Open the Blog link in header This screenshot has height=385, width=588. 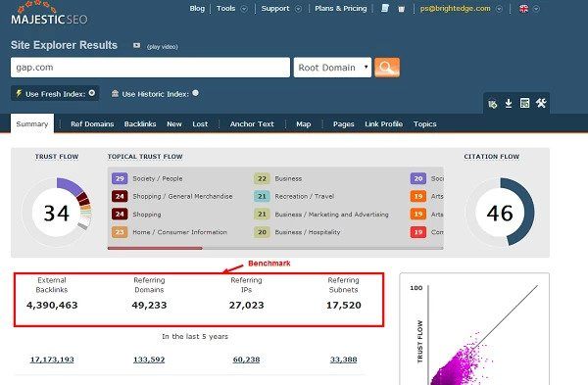[x=197, y=8]
